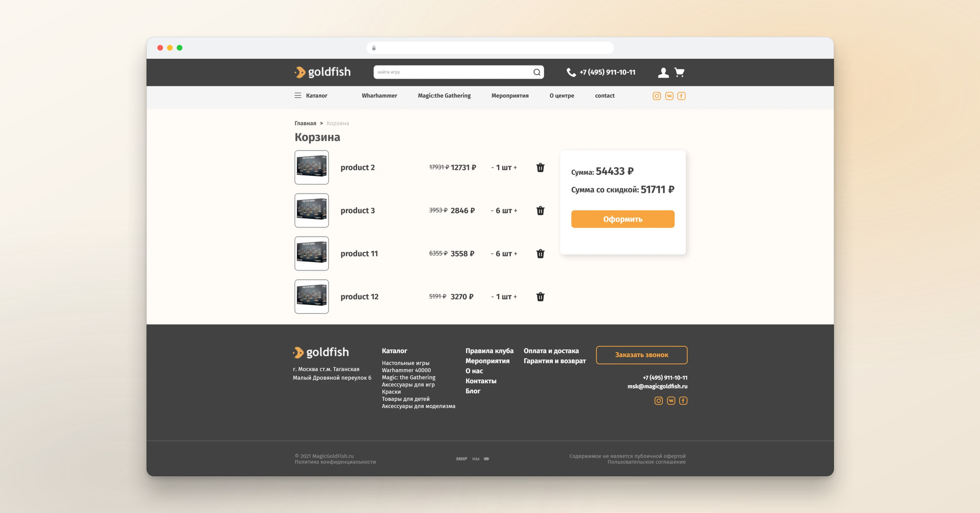Open Пользовательское соглашение link
This screenshot has width=980, height=513.
click(x=646, y=462)
